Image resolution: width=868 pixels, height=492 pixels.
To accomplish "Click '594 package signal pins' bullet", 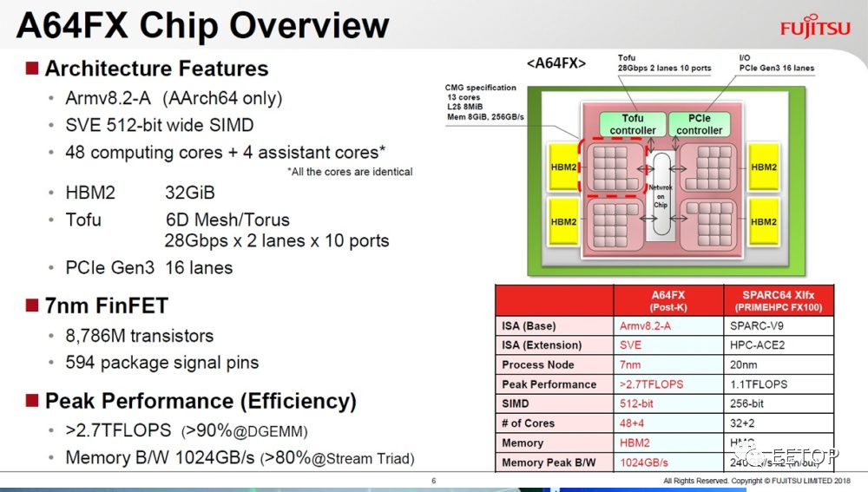I will click(162, 363).
